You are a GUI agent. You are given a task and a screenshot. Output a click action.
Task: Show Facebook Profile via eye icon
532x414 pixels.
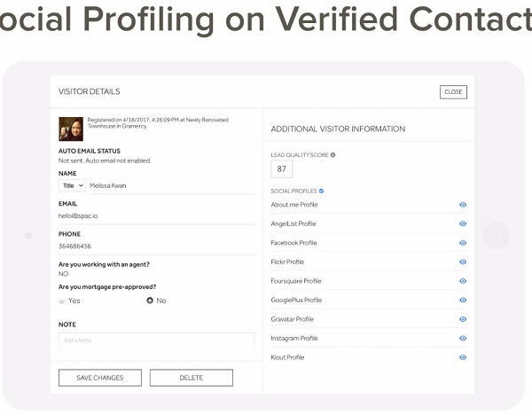tap(463, 243)
